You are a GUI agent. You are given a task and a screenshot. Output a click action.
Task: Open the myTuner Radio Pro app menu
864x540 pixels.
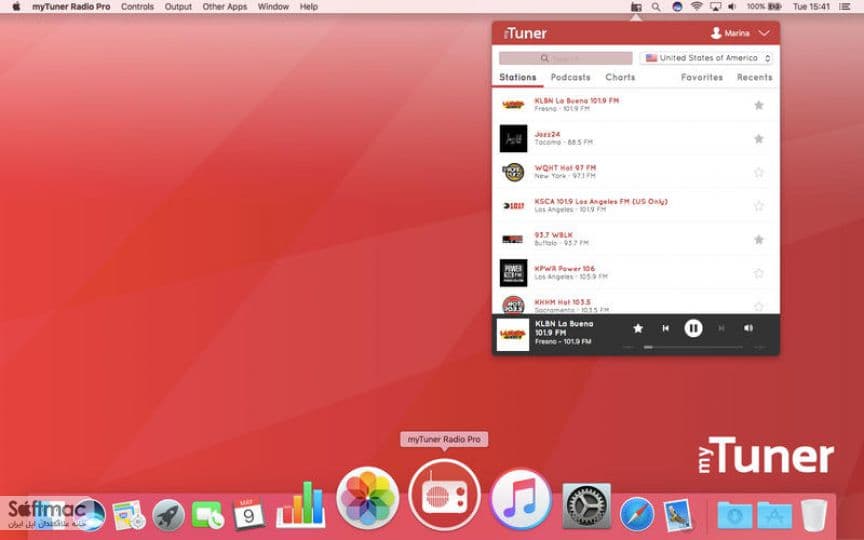[x=71, y=7]
